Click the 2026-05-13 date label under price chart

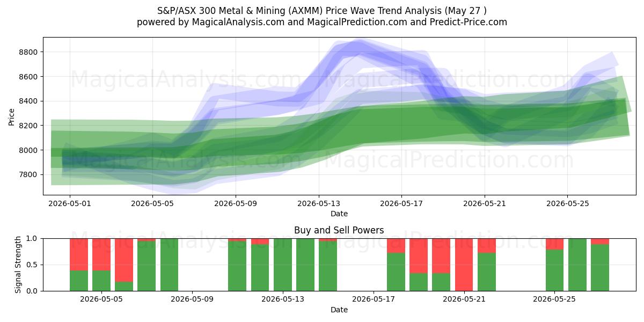[x=319, y=203]
